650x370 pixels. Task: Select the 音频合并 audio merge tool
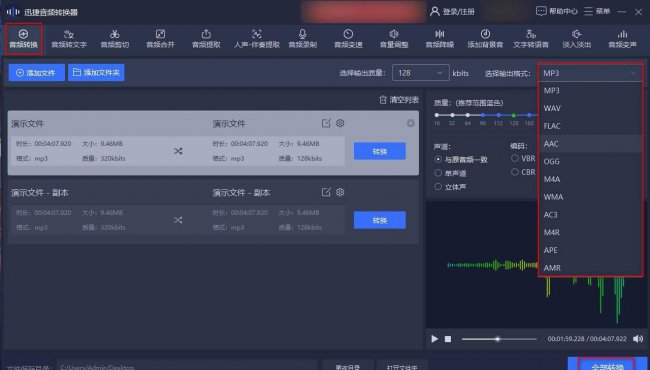click(160, 39)
